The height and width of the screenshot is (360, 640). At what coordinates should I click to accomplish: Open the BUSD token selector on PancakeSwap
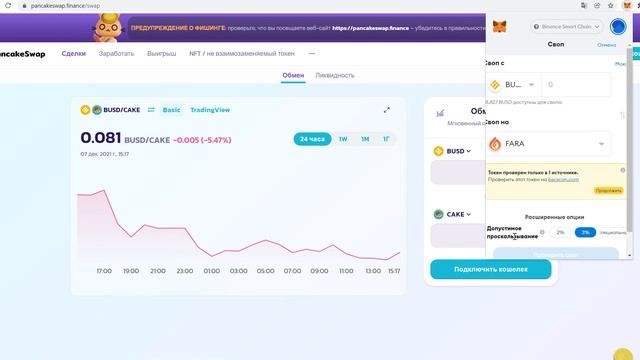(x=453, y=151)
